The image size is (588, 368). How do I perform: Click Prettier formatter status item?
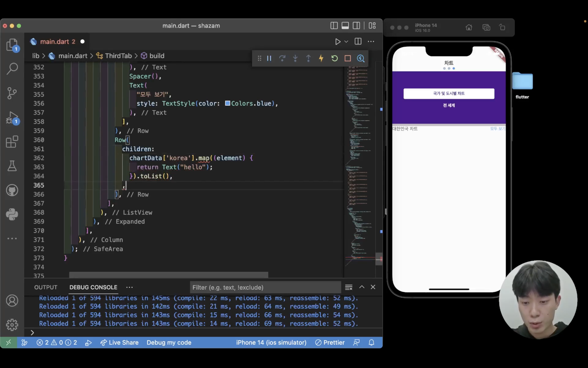click(x=330, y=343)
